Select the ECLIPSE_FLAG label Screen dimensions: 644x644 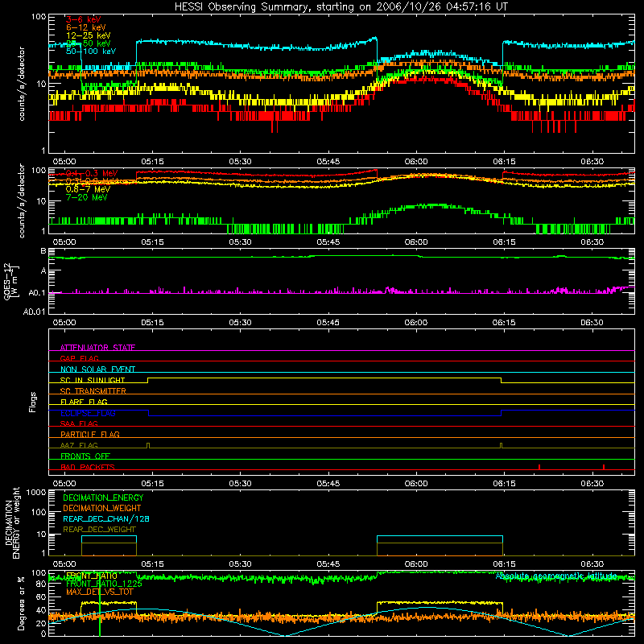click(88, 413)
